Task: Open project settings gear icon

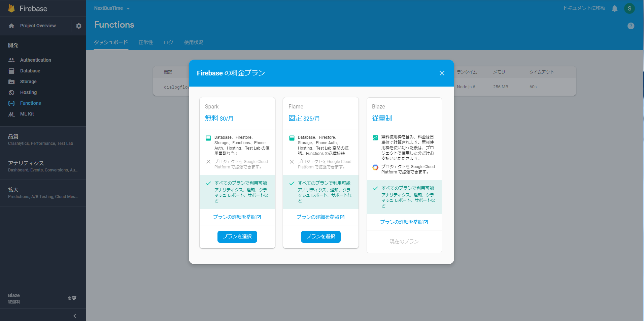Action: pyautogui.click(x=79, y=26)
